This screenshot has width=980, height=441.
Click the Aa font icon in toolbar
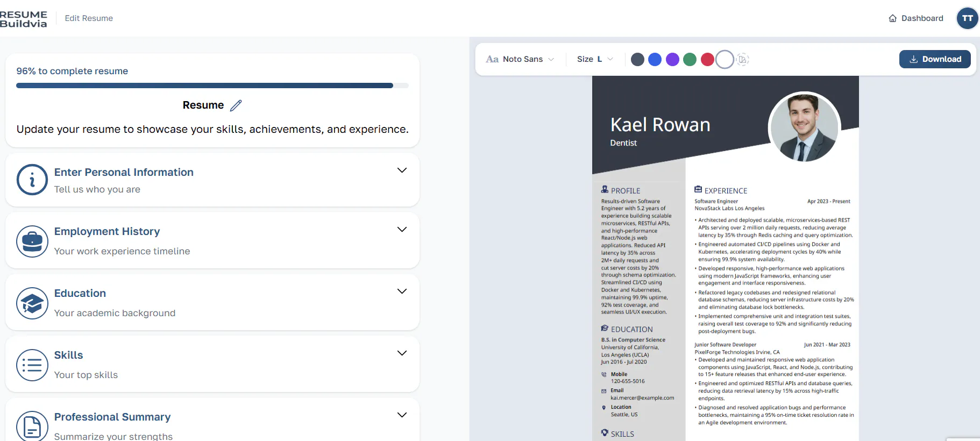point(492,59)
